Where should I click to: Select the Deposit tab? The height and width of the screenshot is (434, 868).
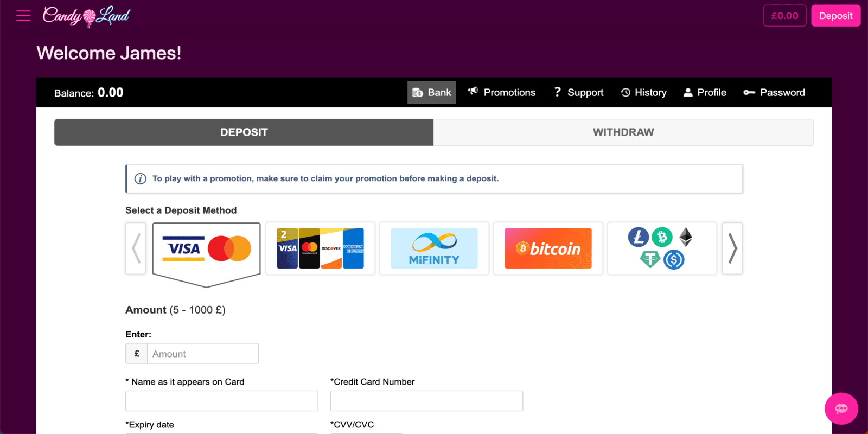(x=244, y=132)
